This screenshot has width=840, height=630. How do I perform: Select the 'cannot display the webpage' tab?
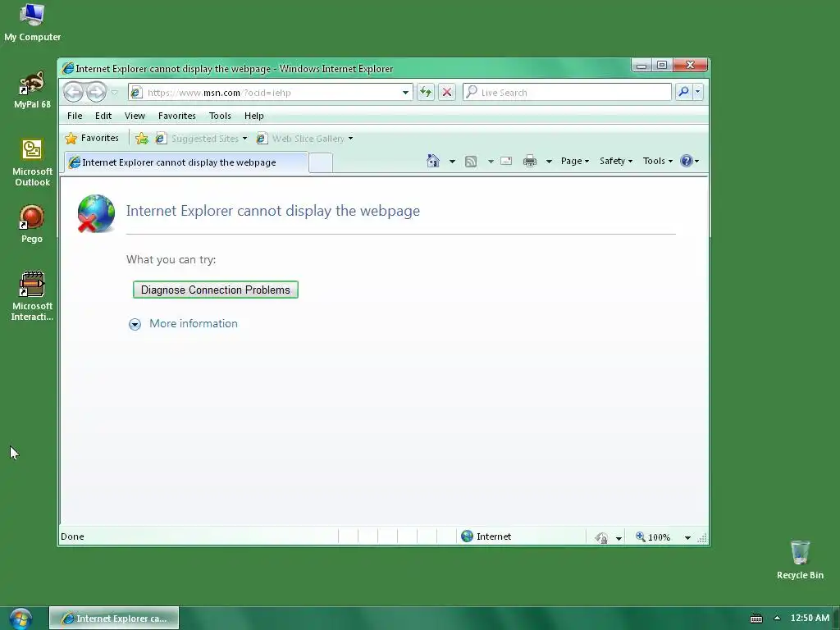pos(186,162)
